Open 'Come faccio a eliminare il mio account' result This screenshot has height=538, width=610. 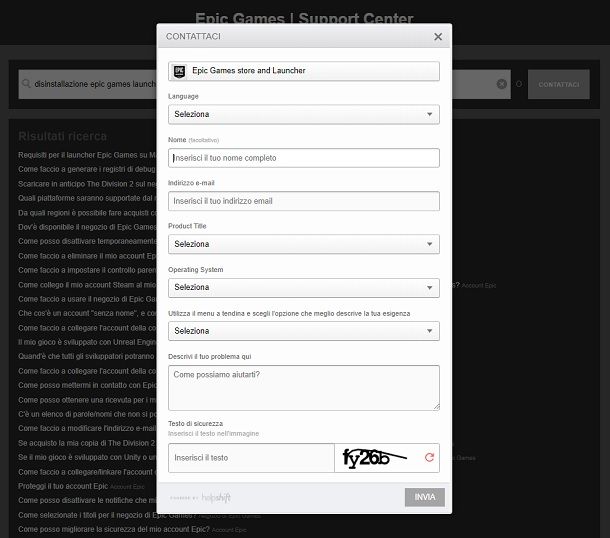click(87, 256)
